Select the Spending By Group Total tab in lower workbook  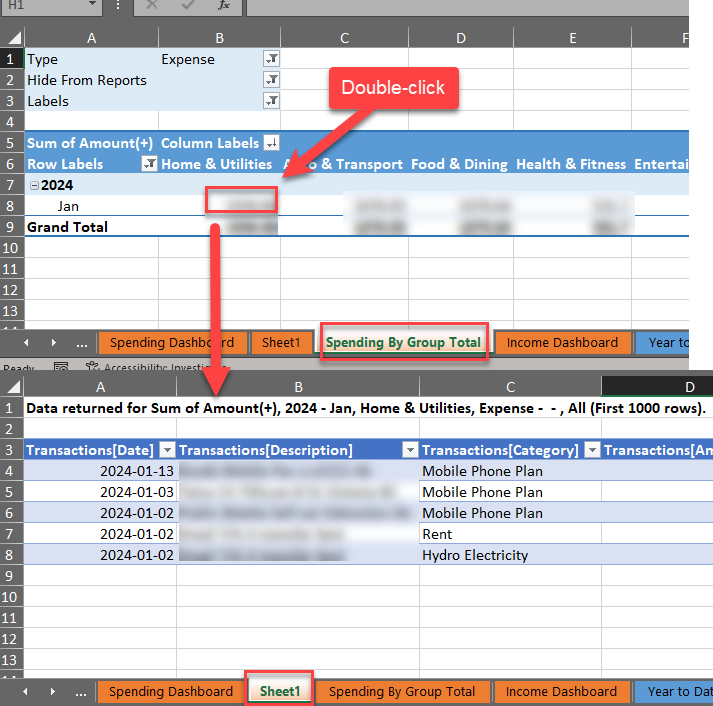coord(401,691)
